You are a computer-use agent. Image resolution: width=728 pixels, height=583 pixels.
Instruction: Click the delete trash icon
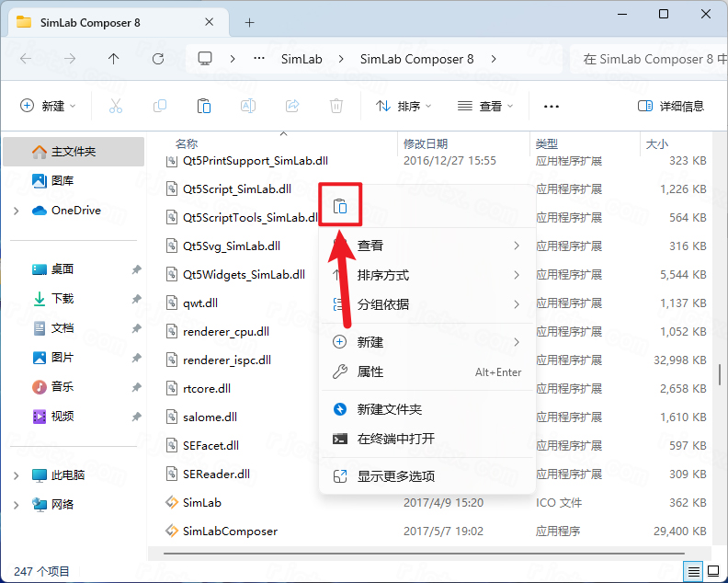(x=336, y=107)
